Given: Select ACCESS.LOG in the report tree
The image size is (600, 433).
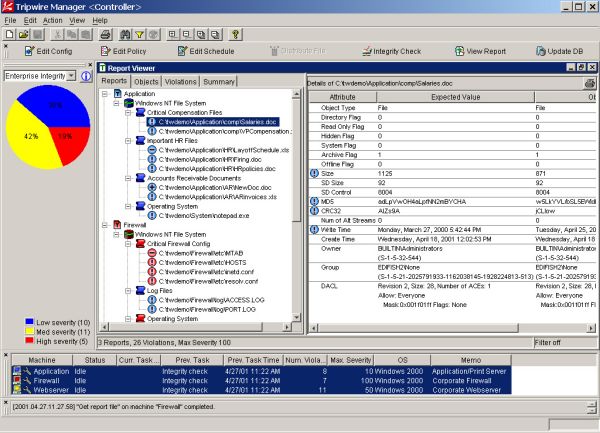Looking at the screenshot, I should coord(211,300).
